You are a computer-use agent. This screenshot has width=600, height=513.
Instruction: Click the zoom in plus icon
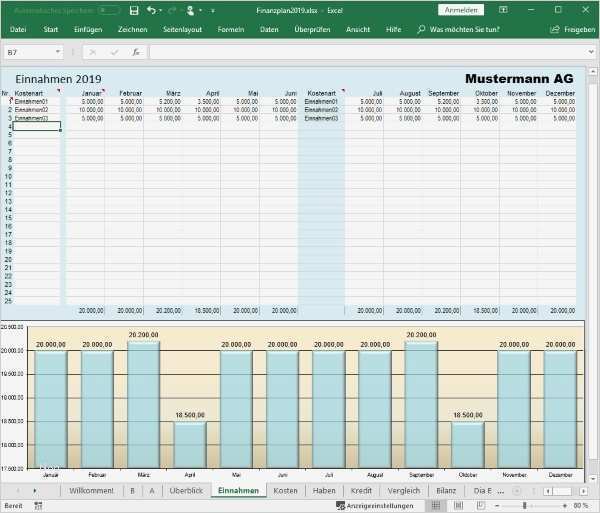pyautogui.click(x=563, y=506)
